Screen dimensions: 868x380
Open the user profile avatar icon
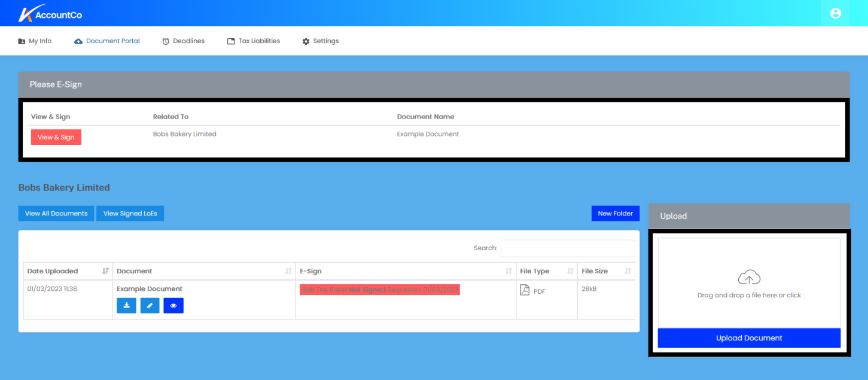[x=836, y=13]
